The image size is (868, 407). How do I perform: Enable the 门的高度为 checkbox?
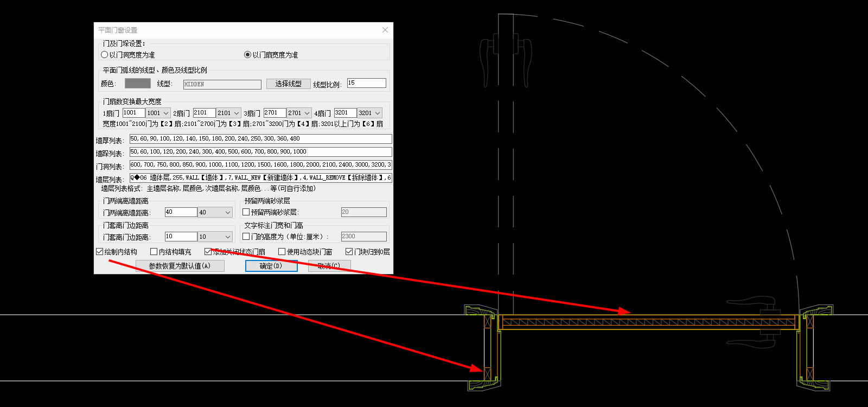click(246, 237)
